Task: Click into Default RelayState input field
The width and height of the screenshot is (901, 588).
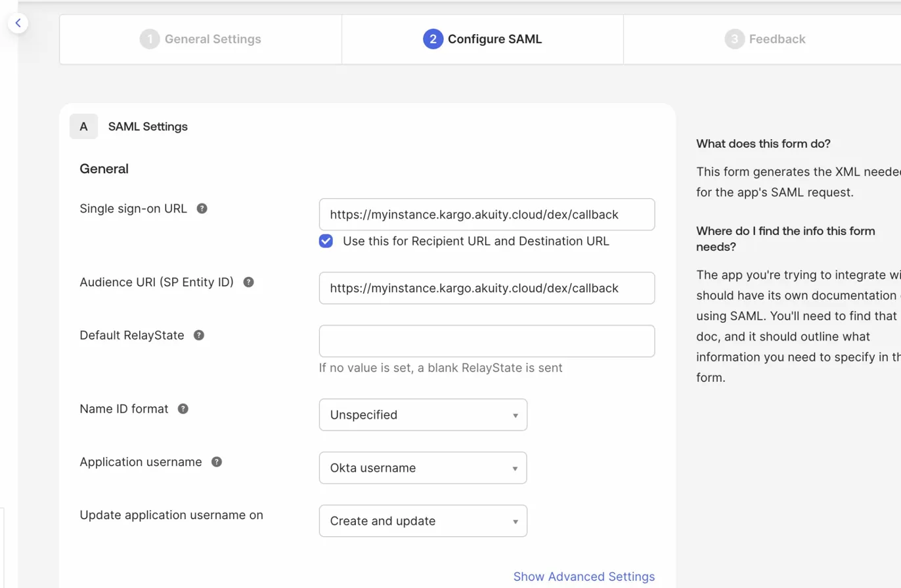Action: point(487,341)
